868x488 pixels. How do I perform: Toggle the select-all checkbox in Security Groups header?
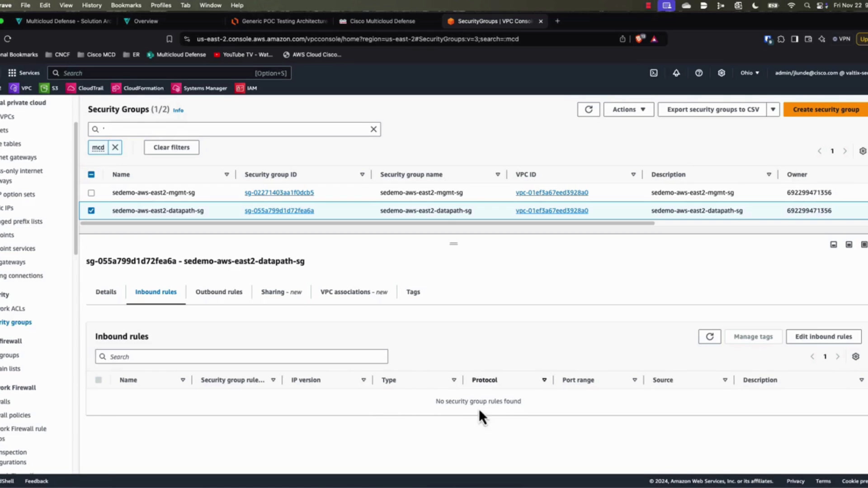point(91,174)
